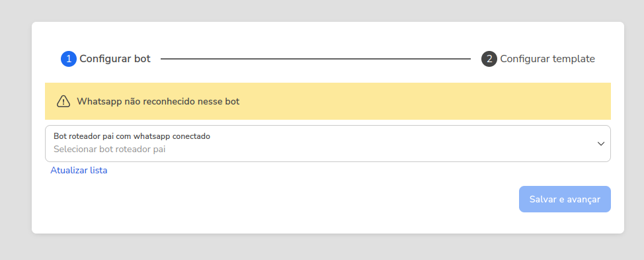Expand dropdown using the chevron arrow
This screenshot has height=260, width=644.
(601, 144)
